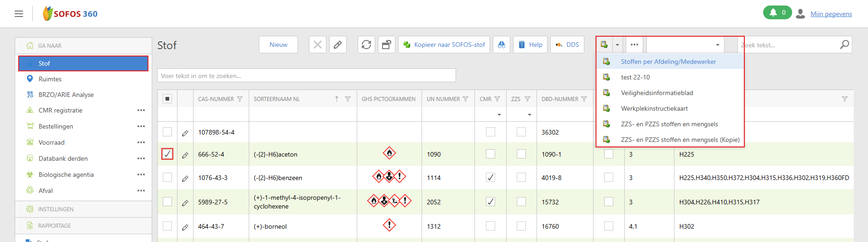Click the refresh toolbar icon
This screenshot has width=868, height=242.
pos(366,45)
